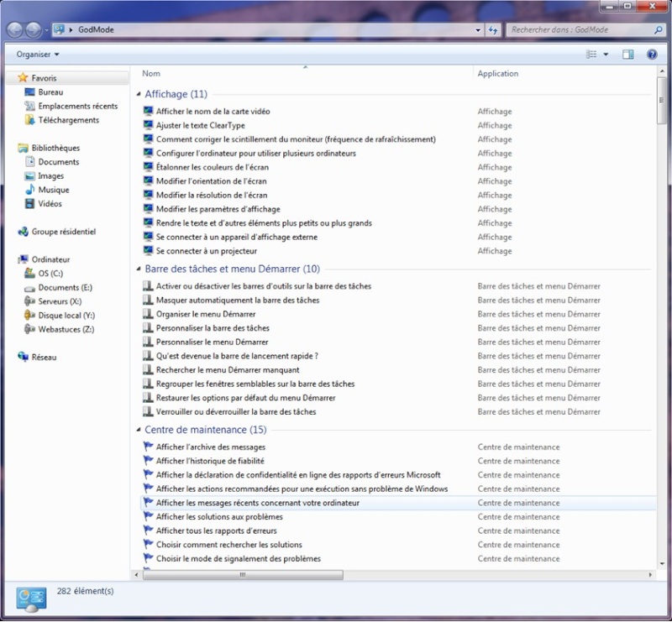Image resolution: width=672 pixels, height=622 pixels.
Task: Select Afficher l'archive des messages
Action: tap(211, 447)
